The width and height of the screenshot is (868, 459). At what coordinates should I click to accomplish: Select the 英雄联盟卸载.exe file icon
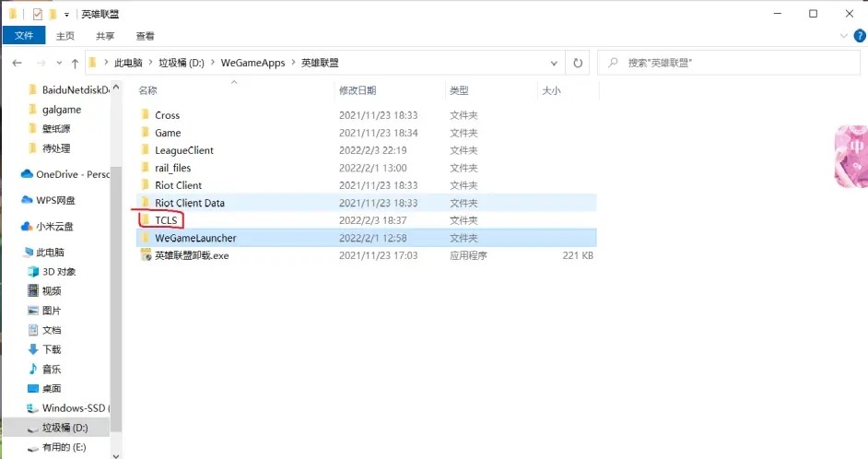point(146,255)
